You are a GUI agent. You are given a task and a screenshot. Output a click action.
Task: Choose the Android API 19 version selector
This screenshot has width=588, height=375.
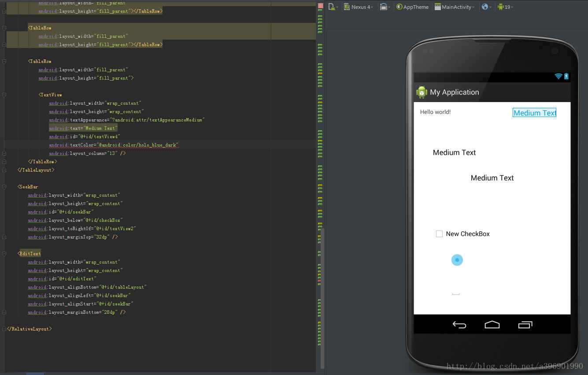[505, 7]
